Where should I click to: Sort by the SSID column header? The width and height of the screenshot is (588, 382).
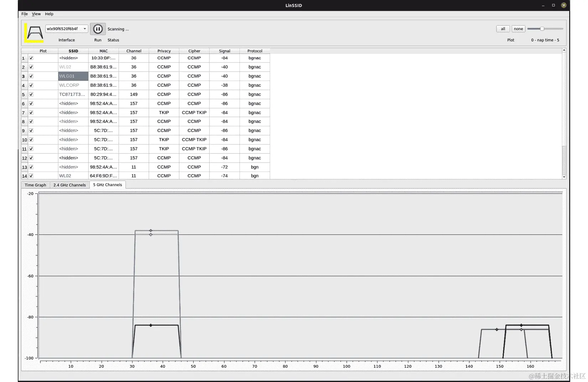[x=73, y=51]
